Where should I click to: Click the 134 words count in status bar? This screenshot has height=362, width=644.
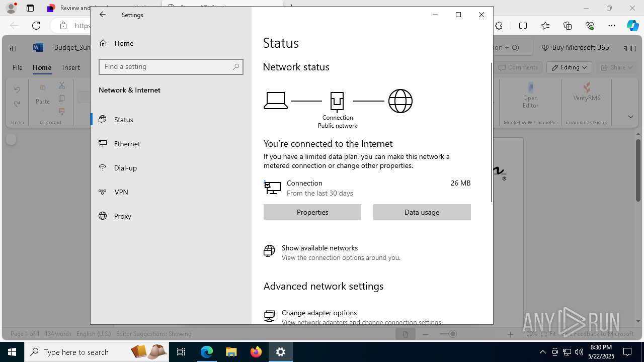58,334
